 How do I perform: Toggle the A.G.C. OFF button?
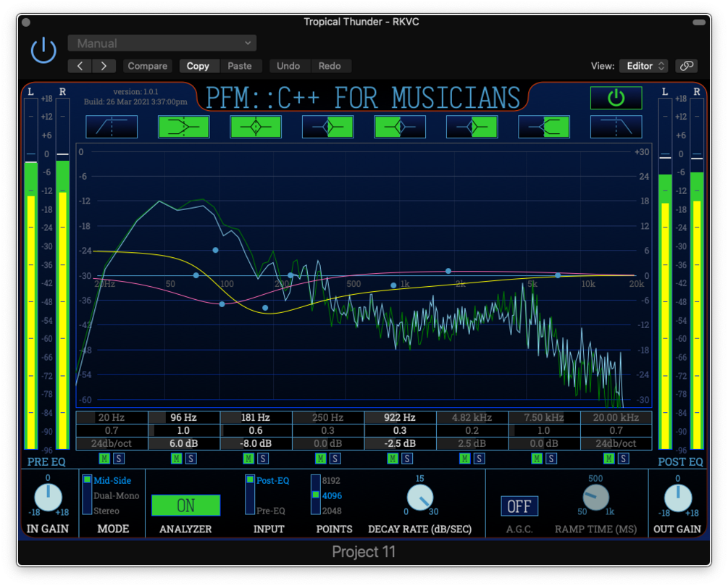(x=519, y=506)
